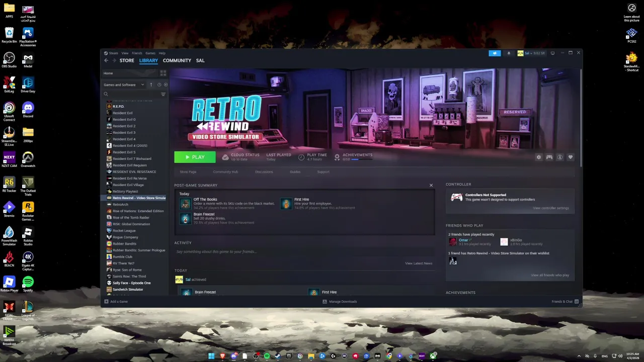
Task: Open the Windows Start button
Action: 212,356
